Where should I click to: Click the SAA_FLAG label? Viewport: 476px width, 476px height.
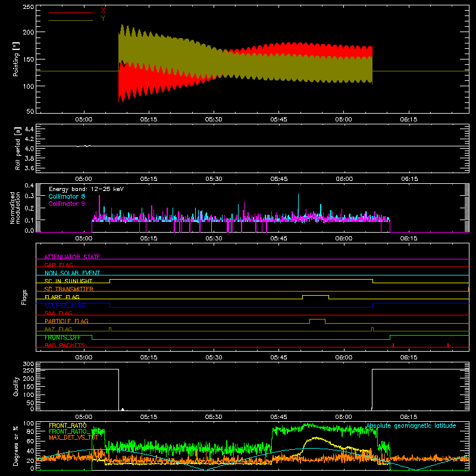click(x=58, y=313)
